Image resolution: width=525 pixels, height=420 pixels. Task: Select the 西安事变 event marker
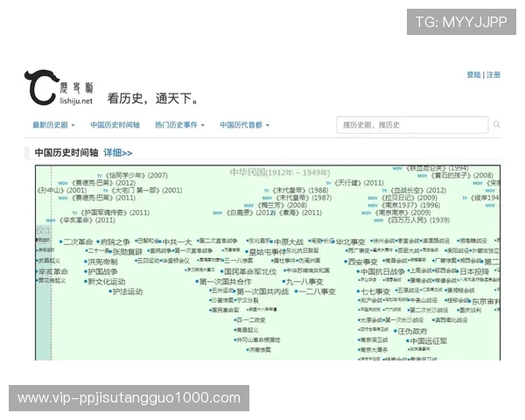click(x=362, y=262)
